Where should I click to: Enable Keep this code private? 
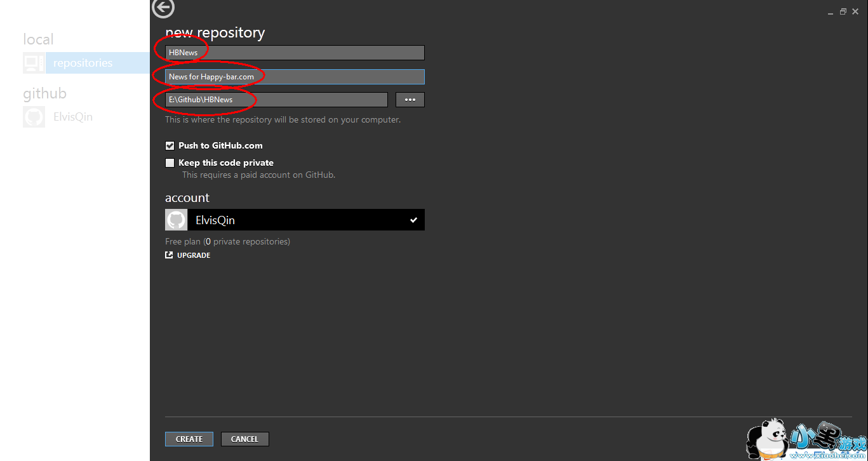[170, 163]
